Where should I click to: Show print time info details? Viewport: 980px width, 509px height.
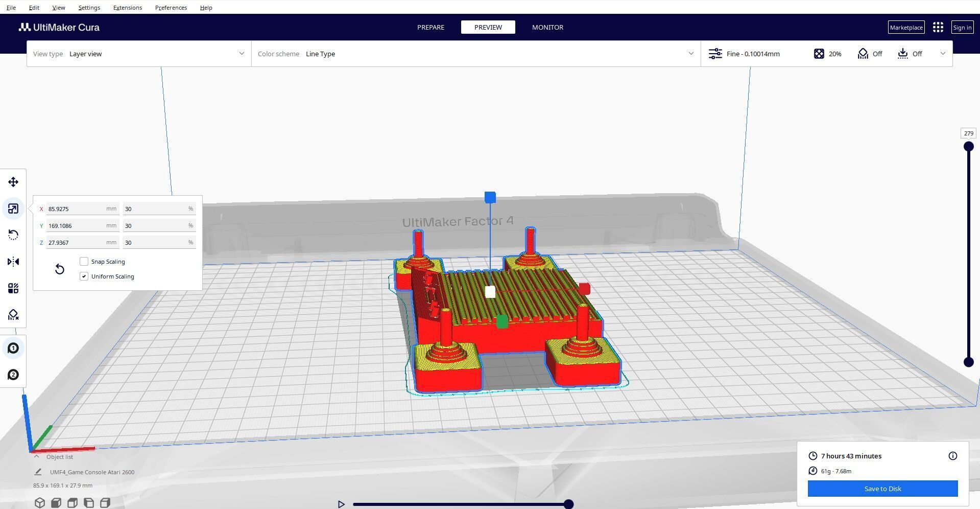click(x=952, y=456)
